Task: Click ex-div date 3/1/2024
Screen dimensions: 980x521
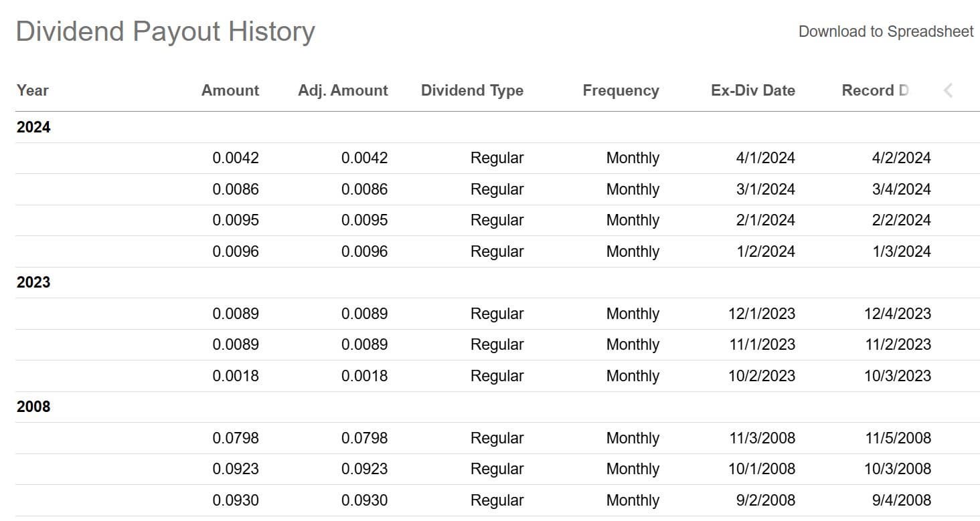Action: 766,189
